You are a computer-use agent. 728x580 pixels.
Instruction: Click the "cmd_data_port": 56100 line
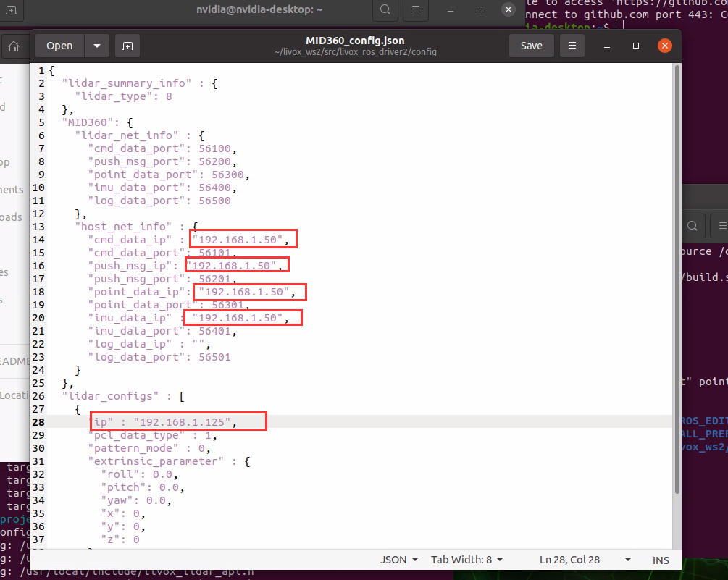coord(162,148)
